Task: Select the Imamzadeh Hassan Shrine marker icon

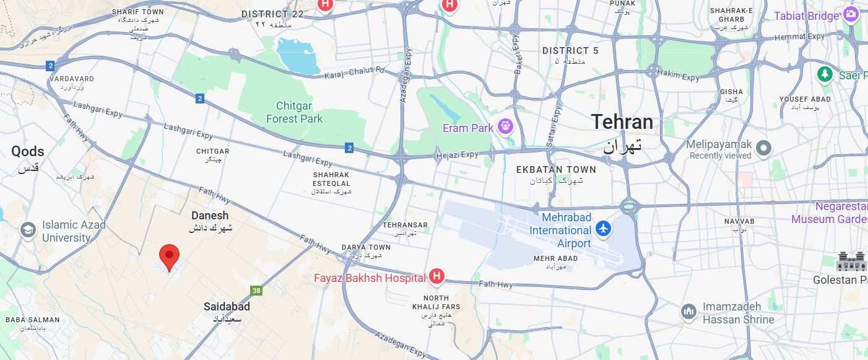Action: 688,312
